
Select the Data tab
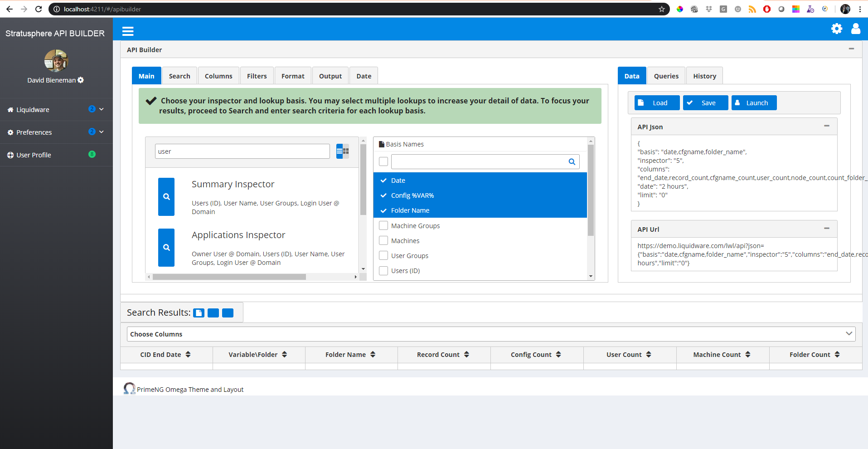pyautogui.click(x=632, y=76)
